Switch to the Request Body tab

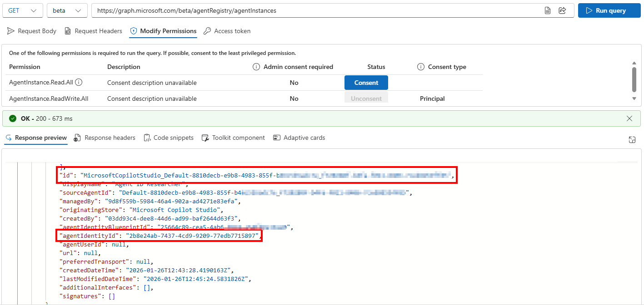point(32,31)
